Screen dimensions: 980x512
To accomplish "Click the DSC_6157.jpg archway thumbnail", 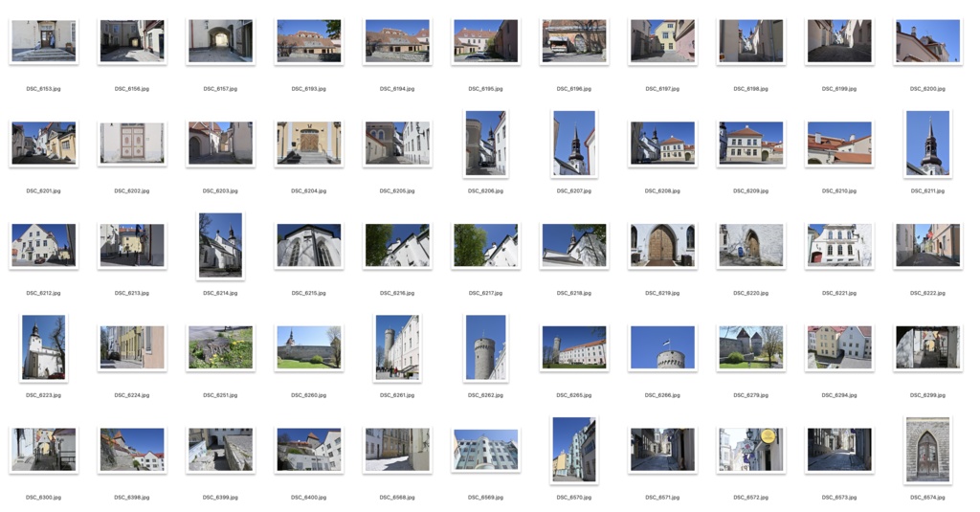I will pyautogui.click(x=221, y=41).
